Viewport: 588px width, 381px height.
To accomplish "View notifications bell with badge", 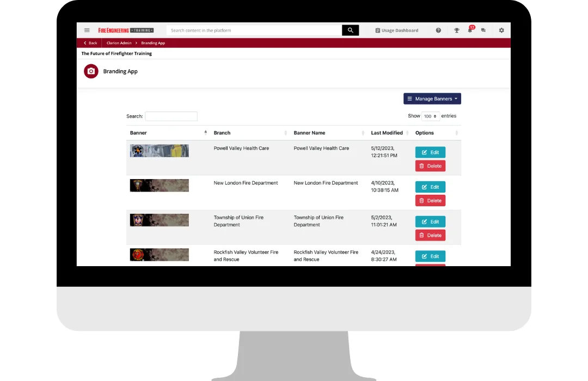I will (470, 30).
